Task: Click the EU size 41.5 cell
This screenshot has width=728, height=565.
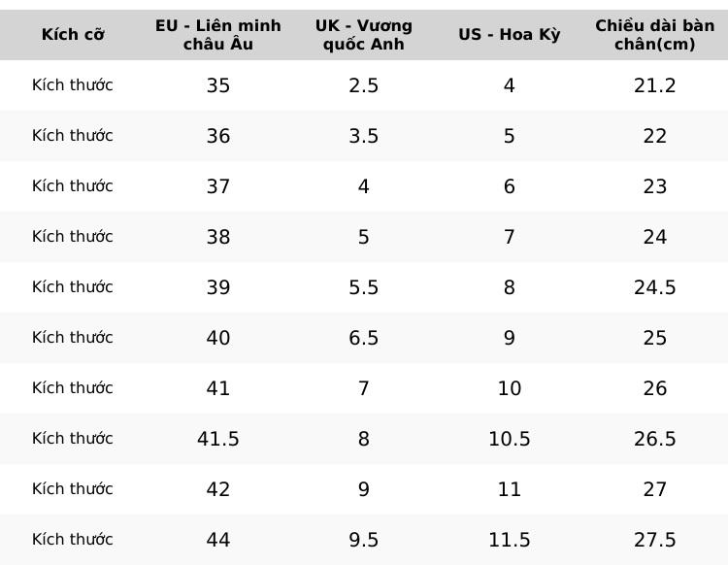Action: (218, 439)
